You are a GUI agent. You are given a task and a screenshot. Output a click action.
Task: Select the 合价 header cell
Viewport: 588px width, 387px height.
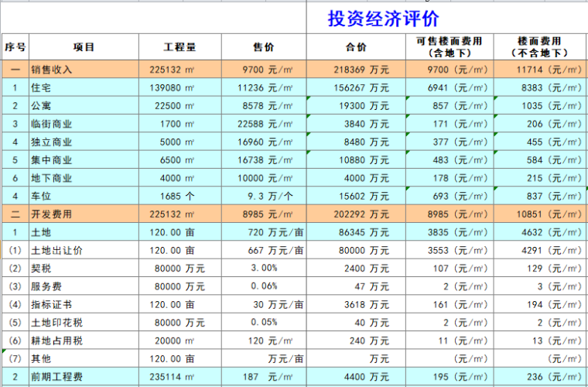click(356, 47)
